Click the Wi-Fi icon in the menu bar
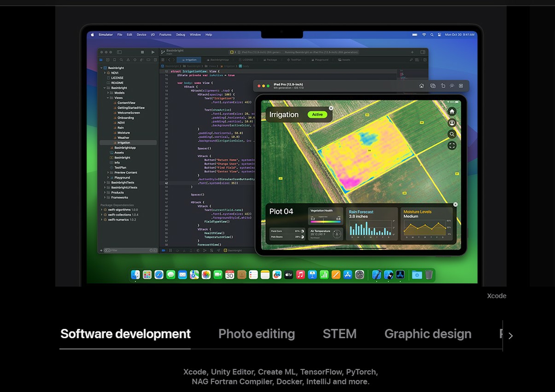The width and height of the screenshot is (555, 392). click(424, 35)
